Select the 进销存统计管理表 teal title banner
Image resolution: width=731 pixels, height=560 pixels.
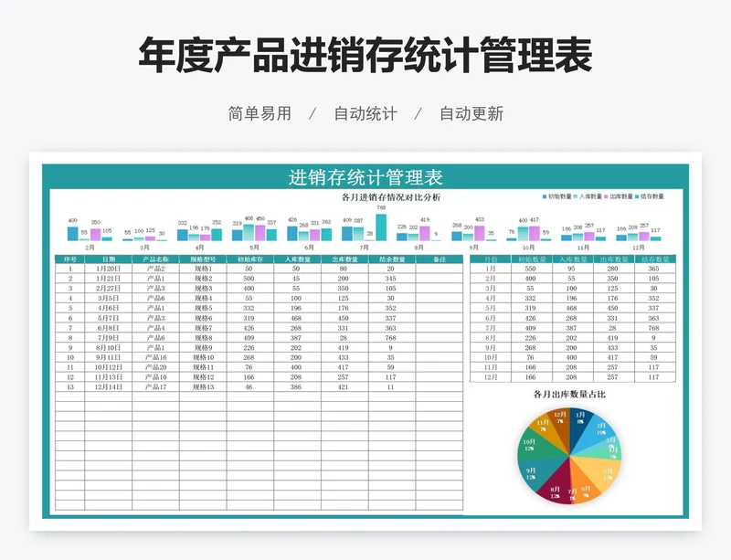tap(365, 177)
